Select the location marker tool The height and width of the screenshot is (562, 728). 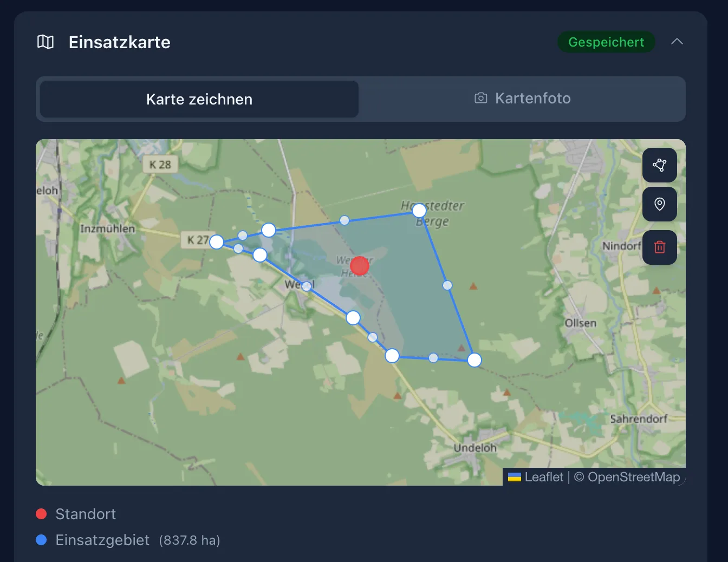[659, 204]
